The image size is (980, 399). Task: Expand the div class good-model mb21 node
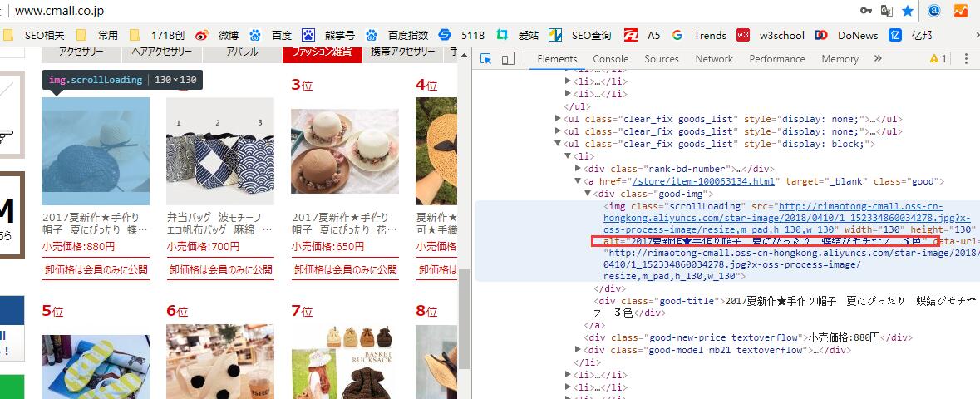[578, 350]
